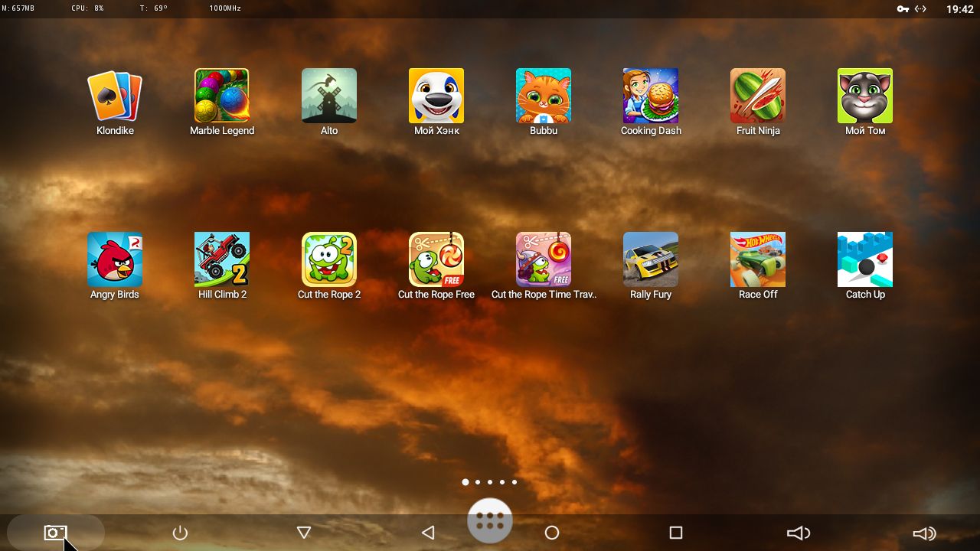Screen dimensions: 980x551
Task: Go back using the back triangle
Action: (x=428, y=533)
